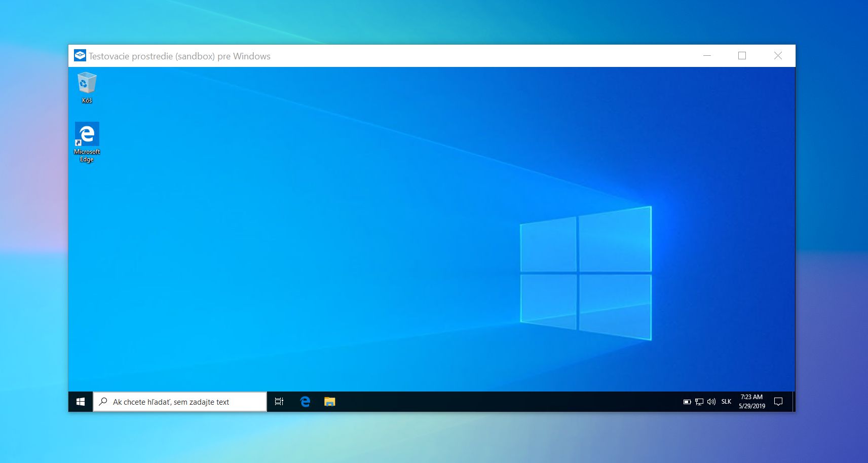The image size is (868, 463).
Task: Open network status tray icon
Action: pyautogui.click(x=699, y=402)
